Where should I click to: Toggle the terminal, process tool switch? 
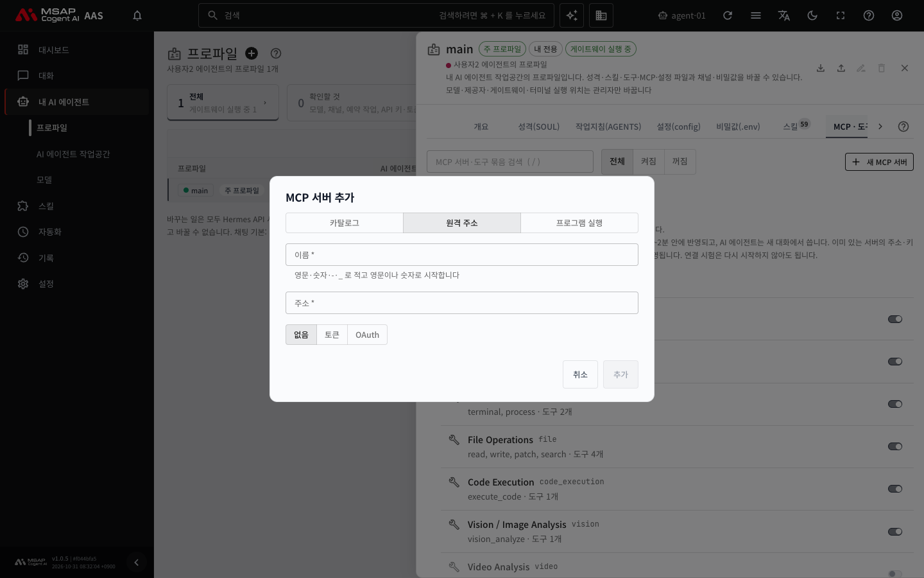click(x=895, y=404)
